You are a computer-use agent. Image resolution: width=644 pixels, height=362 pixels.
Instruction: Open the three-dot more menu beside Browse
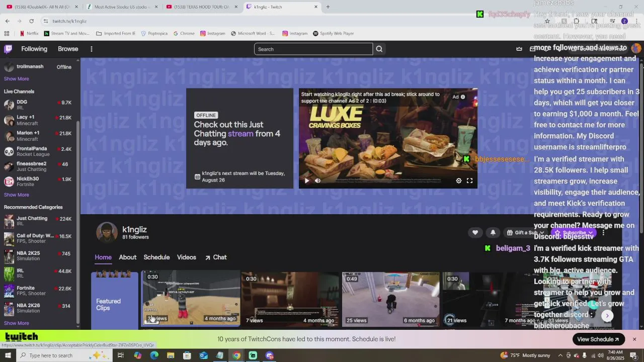92,49
